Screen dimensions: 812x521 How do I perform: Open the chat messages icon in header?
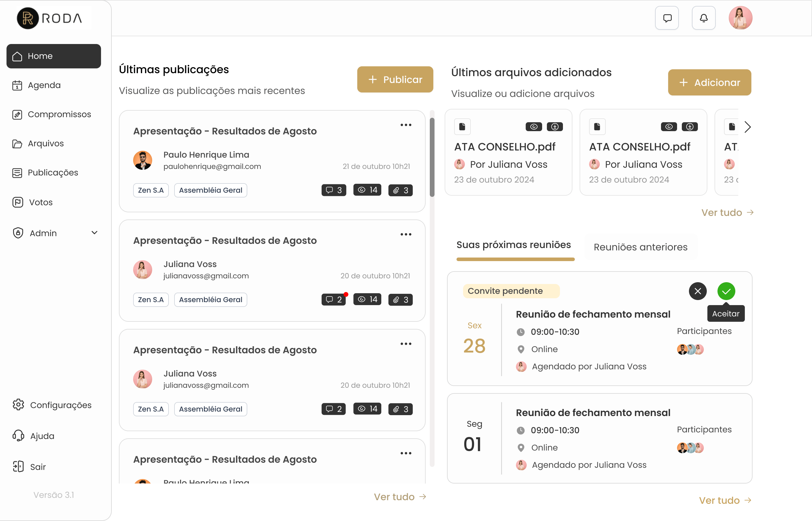pos(667,18)
